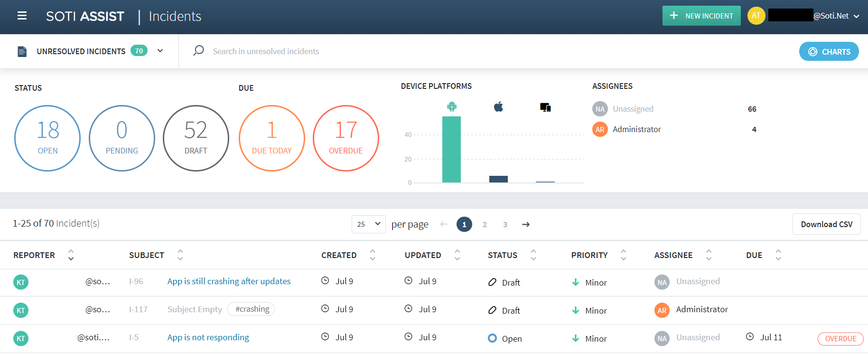Click the green Android bar in chart
Viewport: 868px width, 354px height.
(x=451, y=149)
